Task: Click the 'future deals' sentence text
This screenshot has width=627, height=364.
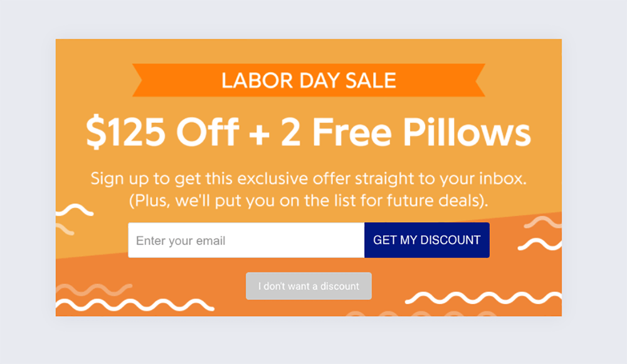Action: (x=308, y=200)
